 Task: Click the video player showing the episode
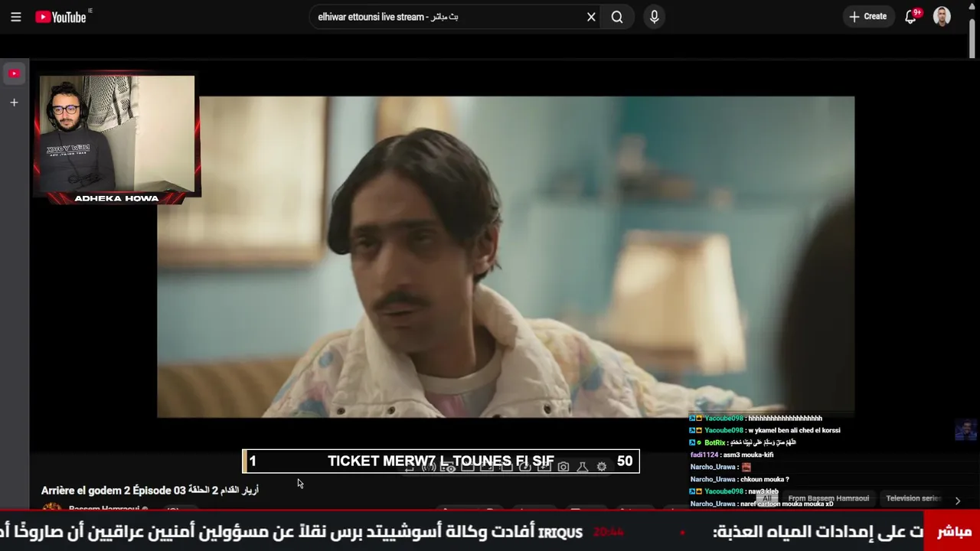[505, 256]
